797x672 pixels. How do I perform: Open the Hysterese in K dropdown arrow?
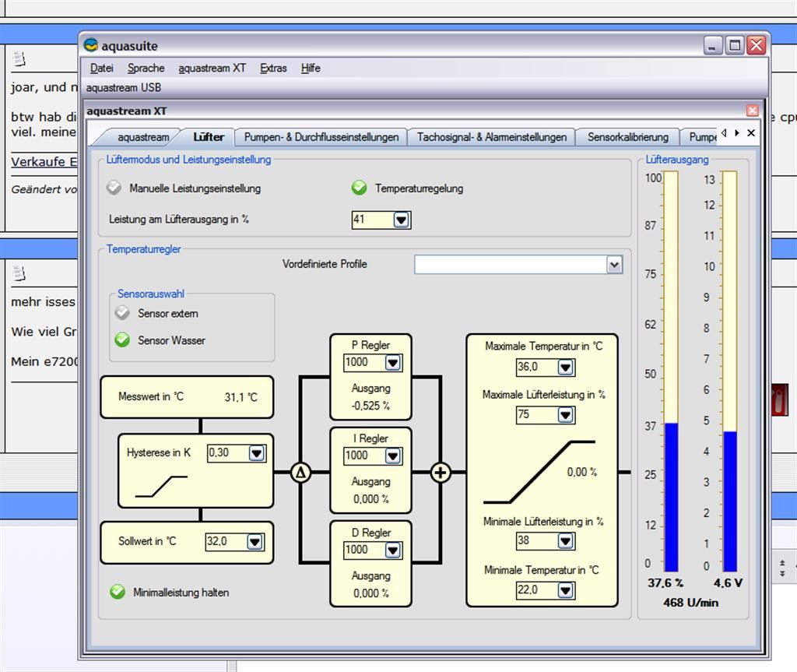click(257, 452)
